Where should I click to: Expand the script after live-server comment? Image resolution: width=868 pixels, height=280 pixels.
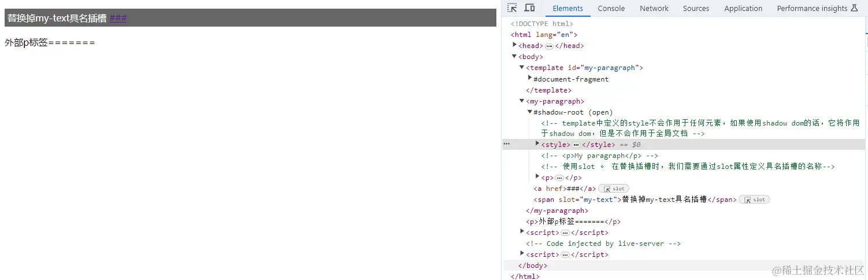522,253
